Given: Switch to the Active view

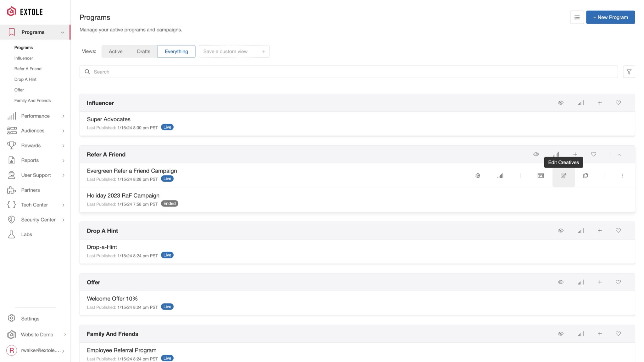Looking at the screenshot, I should [115, 52].
